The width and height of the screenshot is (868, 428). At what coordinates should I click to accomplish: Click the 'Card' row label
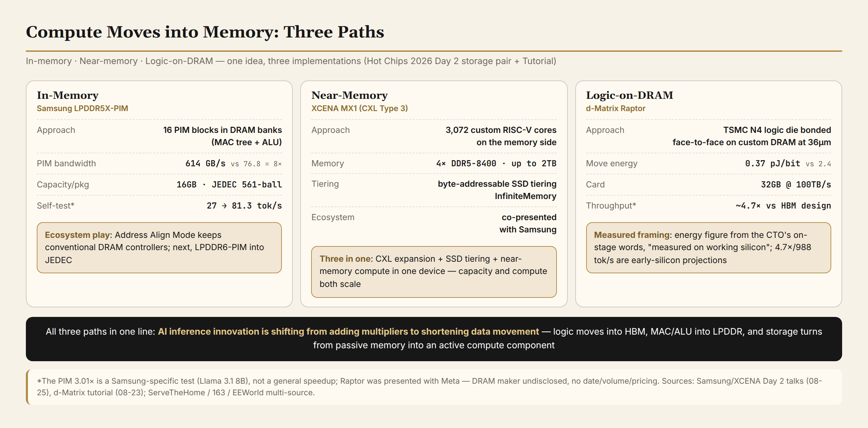595,184
